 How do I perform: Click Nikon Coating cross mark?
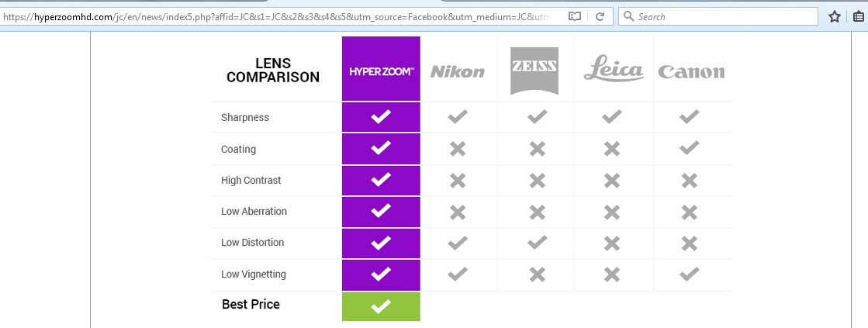[x=457, y=148]
